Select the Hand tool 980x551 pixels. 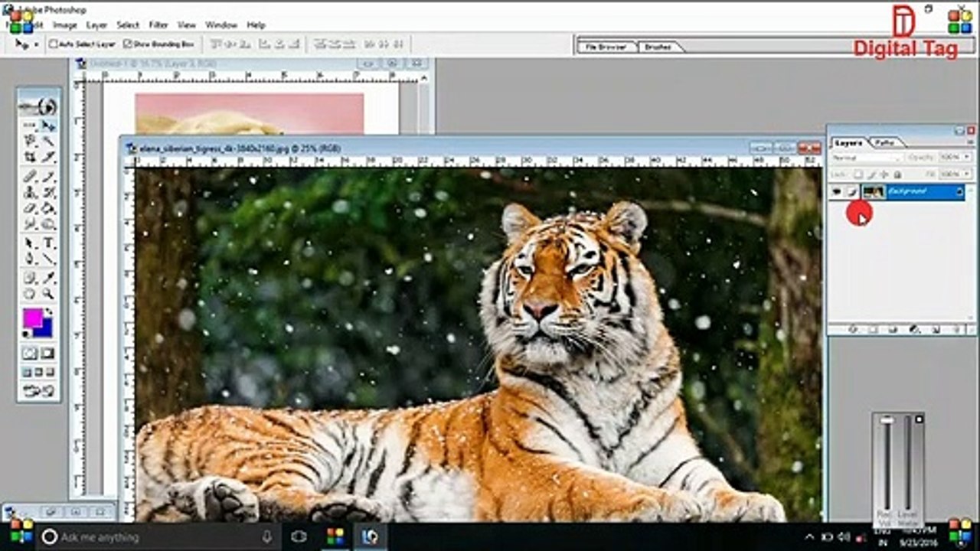[x=30, y=294]
